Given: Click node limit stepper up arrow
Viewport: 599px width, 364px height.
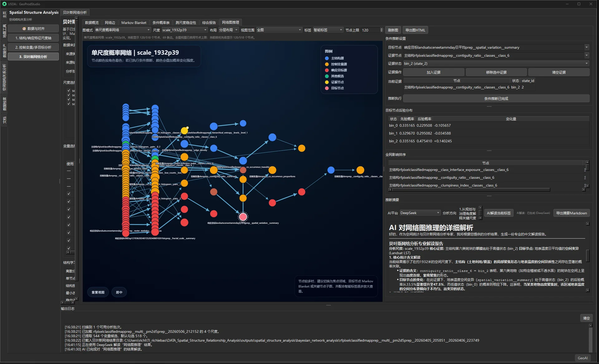Looking at the screenshot, I should click(x=382, y=29).
